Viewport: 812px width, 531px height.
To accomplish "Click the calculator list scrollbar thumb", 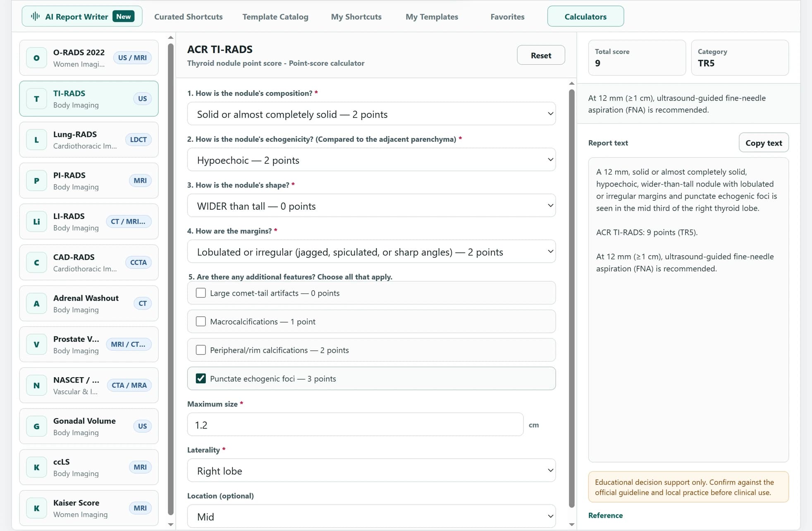I will click(170, 279).
